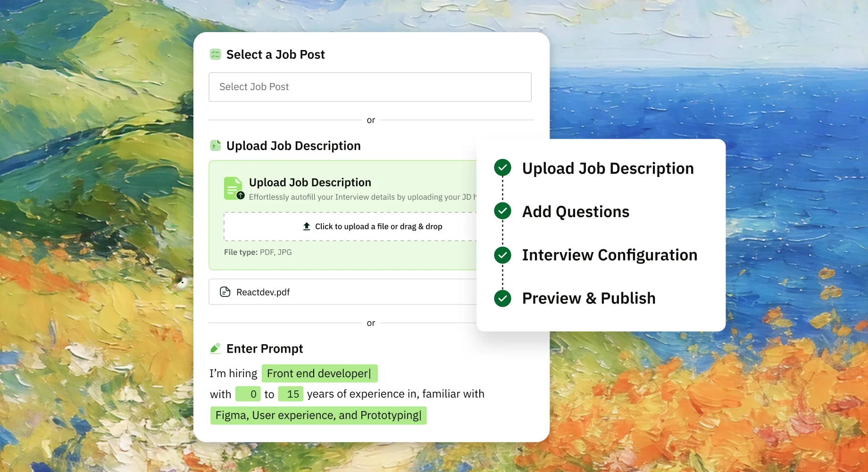Click the green document upload icon
Viewport: 868px width, 472px height.
[x=234, y=188]
